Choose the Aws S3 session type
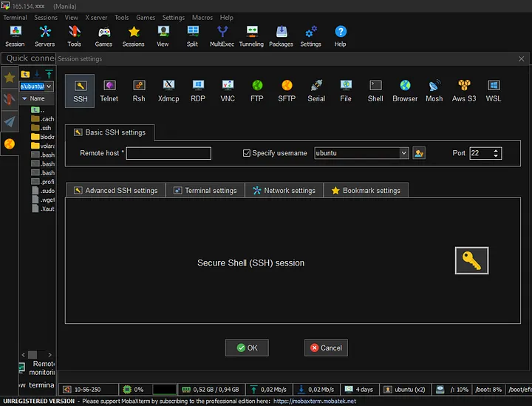This screenshot has width=532, height=406. 464,90
